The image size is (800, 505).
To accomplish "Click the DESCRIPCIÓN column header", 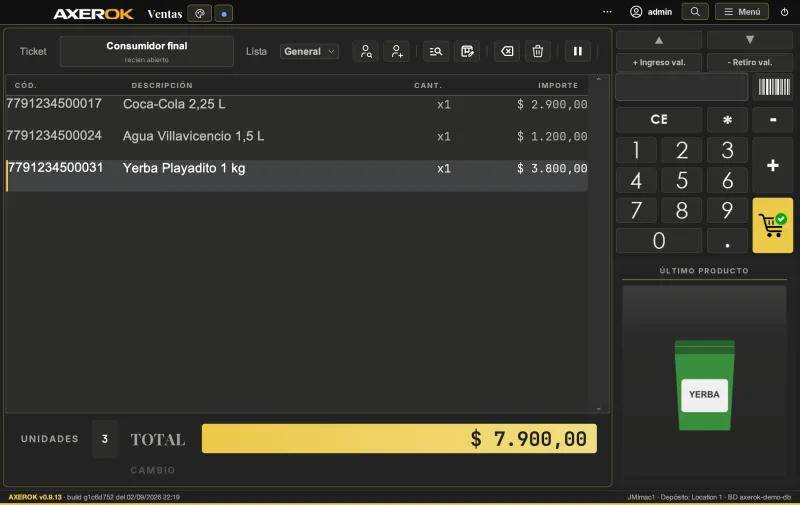I will click(162, 85).
